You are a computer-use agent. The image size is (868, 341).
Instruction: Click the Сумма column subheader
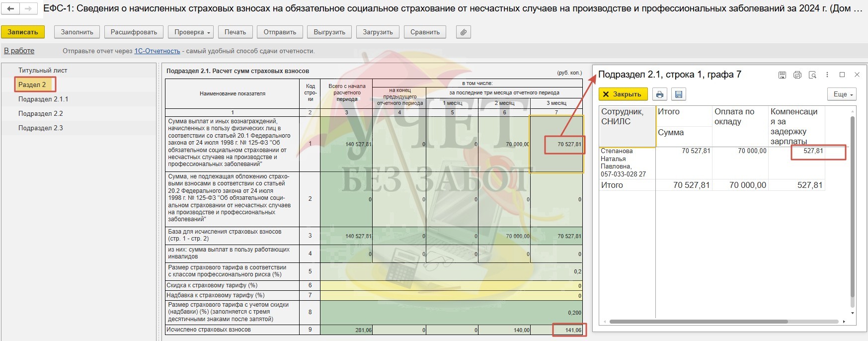click(684, 137)
